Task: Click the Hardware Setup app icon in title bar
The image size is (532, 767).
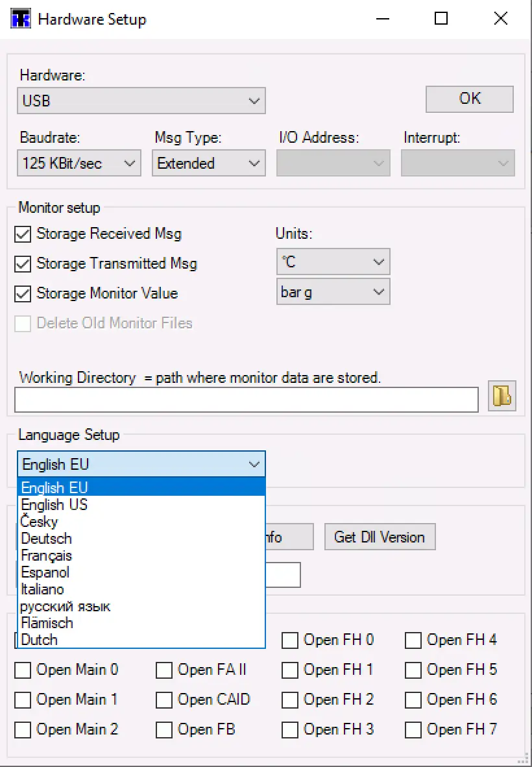Action: (x=21, y=19)
